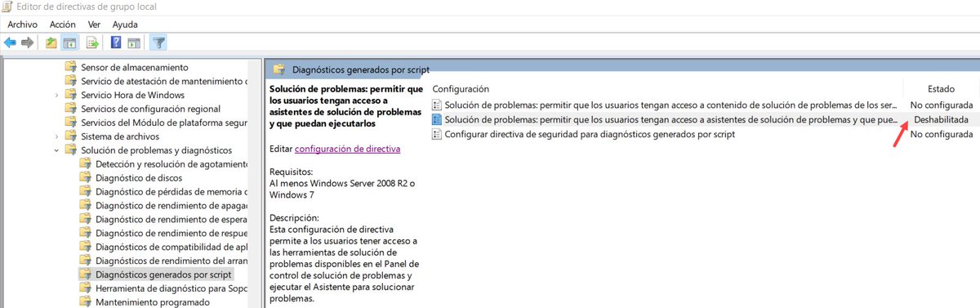The height and width of the screenshot is (308, 980).
Task: Click the blue Back arrow in toolbar
Action: pyautogui.click(x=10, y=42)
